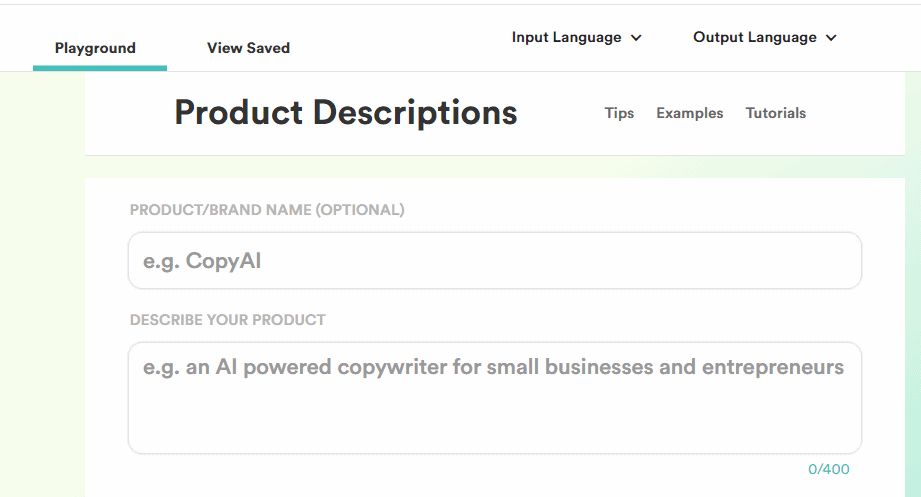The height and width of the screenshot is (497, 921).
Task: Focus the Product/Brand Name input field
Action: click(495, 260)
